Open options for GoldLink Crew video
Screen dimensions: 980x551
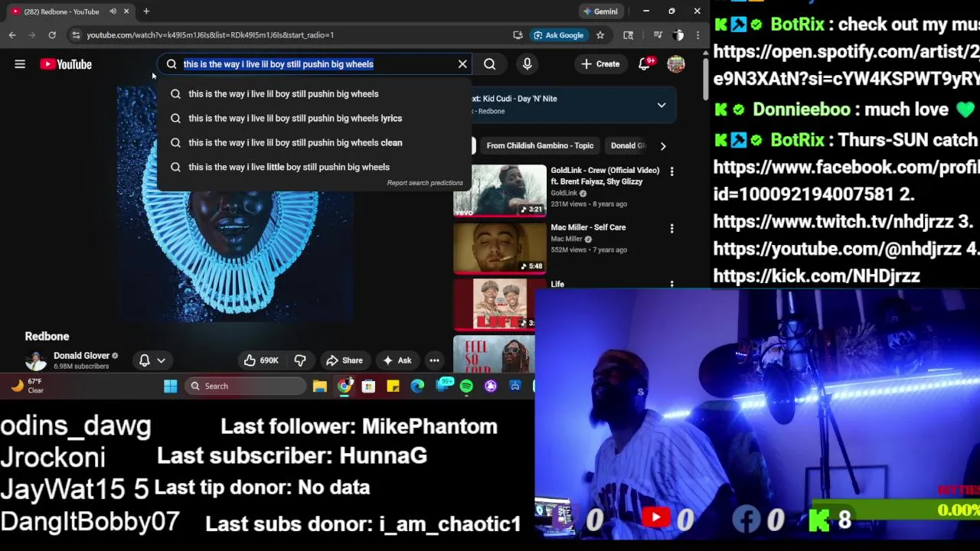point(672,171)
